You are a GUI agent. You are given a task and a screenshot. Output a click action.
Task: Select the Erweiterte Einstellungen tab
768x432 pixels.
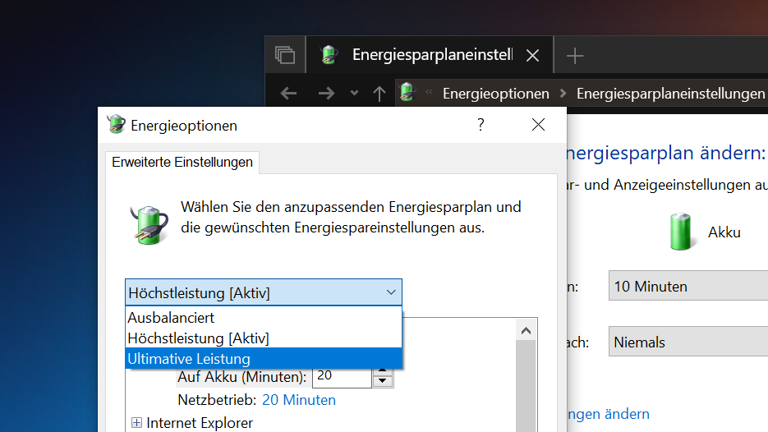pos(182,162)
